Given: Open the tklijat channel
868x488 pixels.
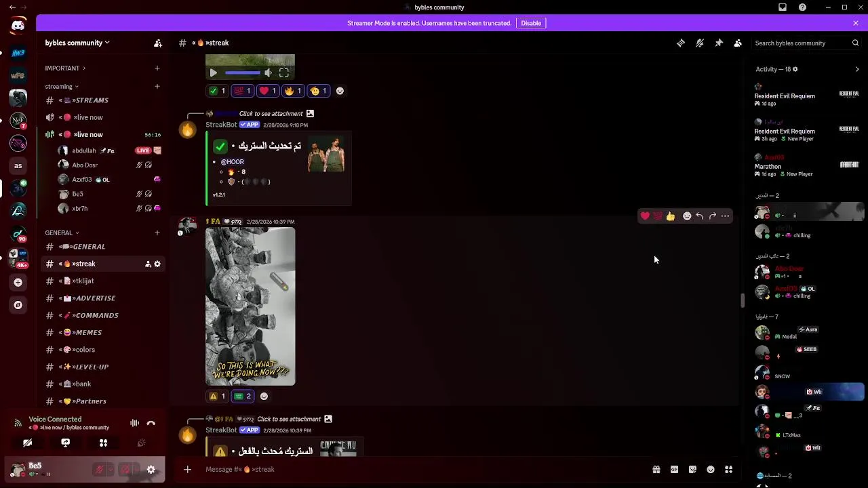Looking at the screenshot, I should [102, 281].
